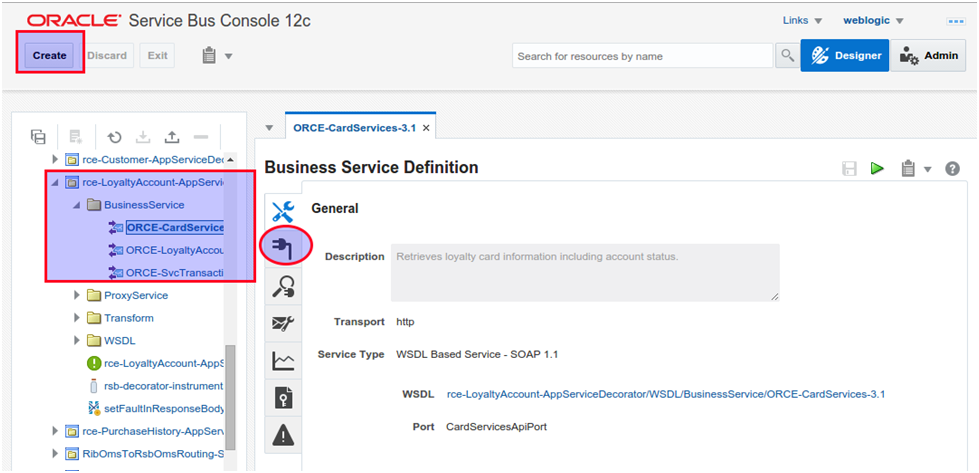Expand the arrow beside the header clipboard icon
The width and height of the screenshot is (979, 473).
[228, 57]
